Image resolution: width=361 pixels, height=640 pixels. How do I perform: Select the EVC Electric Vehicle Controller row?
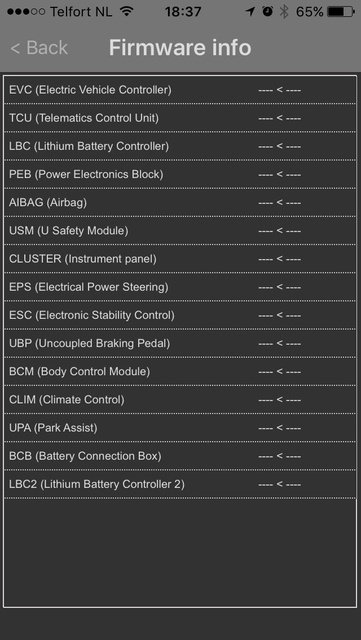tap(180, 90)
